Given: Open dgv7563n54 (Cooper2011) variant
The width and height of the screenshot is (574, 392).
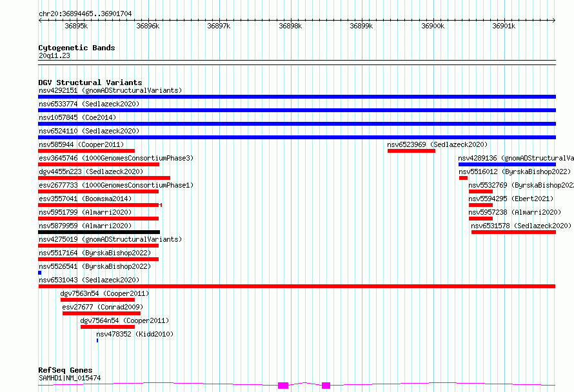Looking at the screenshot, I should point(104,293).
